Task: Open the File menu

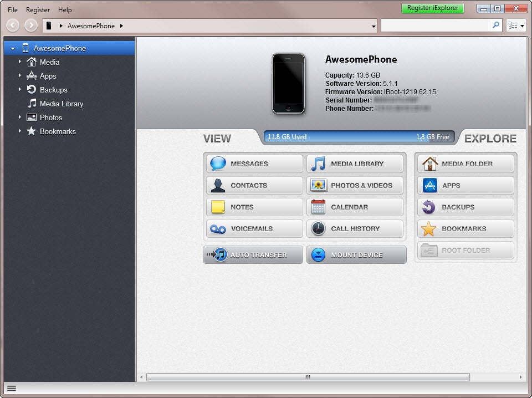Action: (x=13, y=10)
